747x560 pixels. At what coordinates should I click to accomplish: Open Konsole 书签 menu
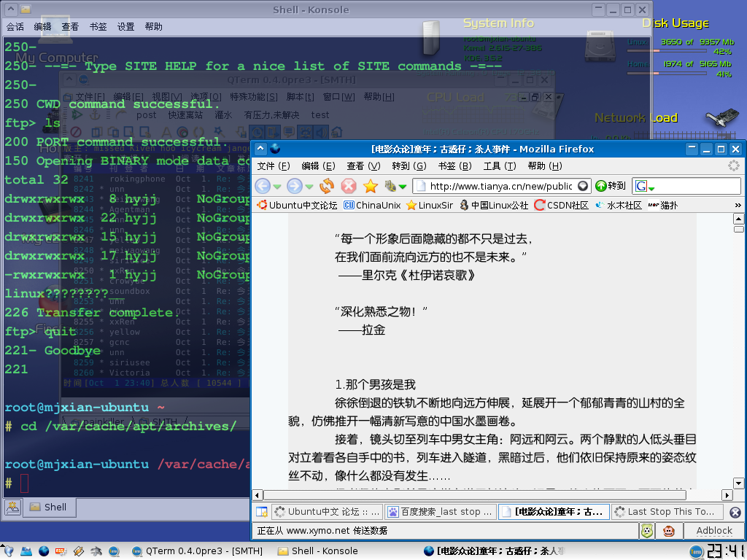pos(98,27)
